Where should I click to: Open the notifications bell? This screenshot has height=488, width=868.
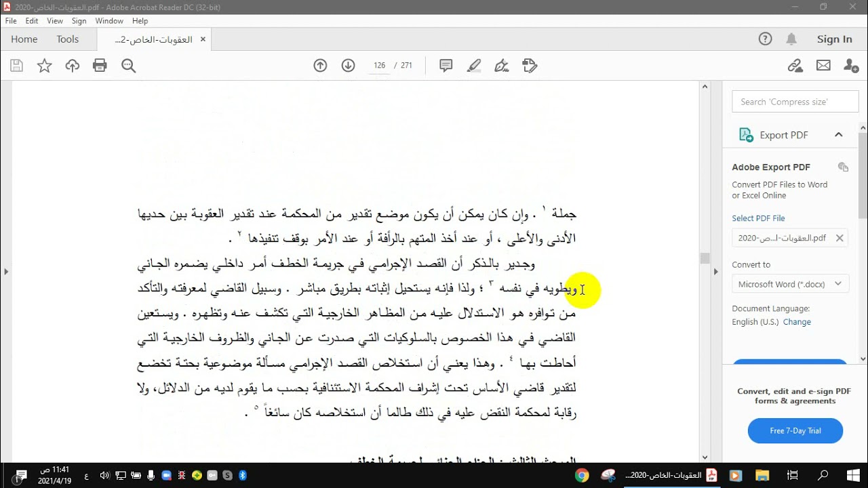click(x=791, y=39)
